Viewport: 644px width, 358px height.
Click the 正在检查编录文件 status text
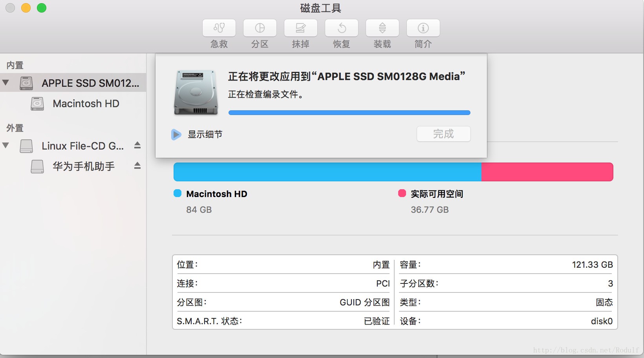(266, 94)
